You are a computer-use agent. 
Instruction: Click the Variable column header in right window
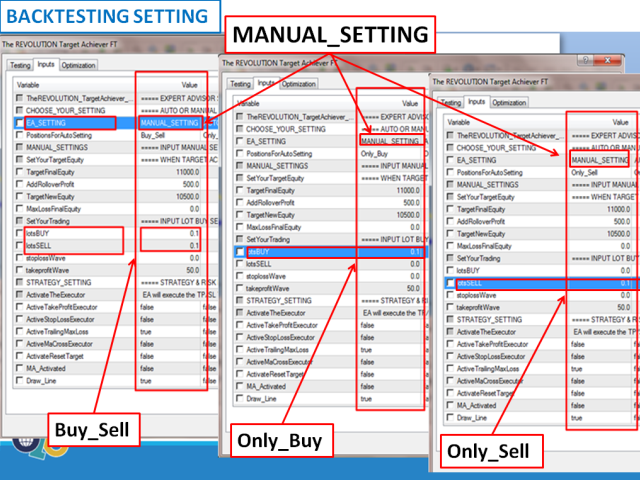[505, 122]
